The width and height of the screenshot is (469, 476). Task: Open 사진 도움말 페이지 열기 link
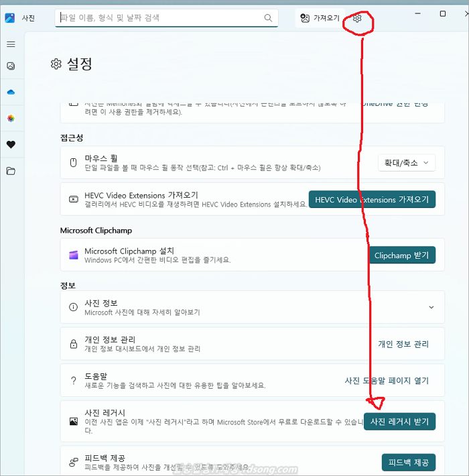pyautogui.click(x=386, y=380)
